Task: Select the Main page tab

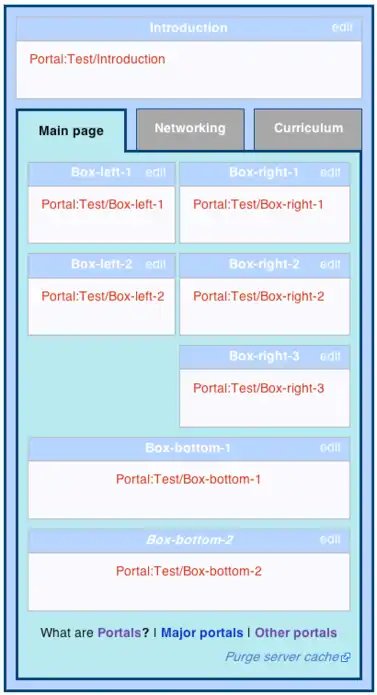Action: (71, 131)
